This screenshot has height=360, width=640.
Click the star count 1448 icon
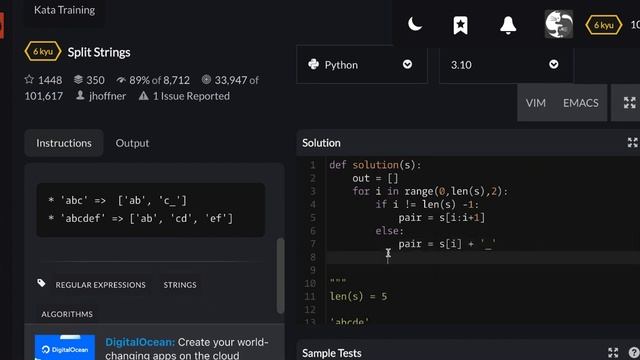coord(29,79)
